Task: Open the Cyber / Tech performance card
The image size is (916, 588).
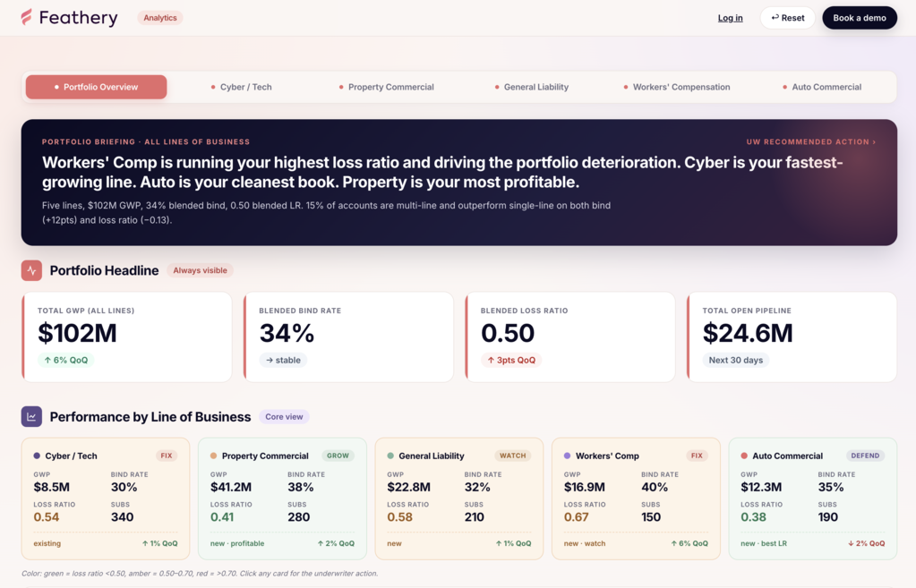Action: 106,499
